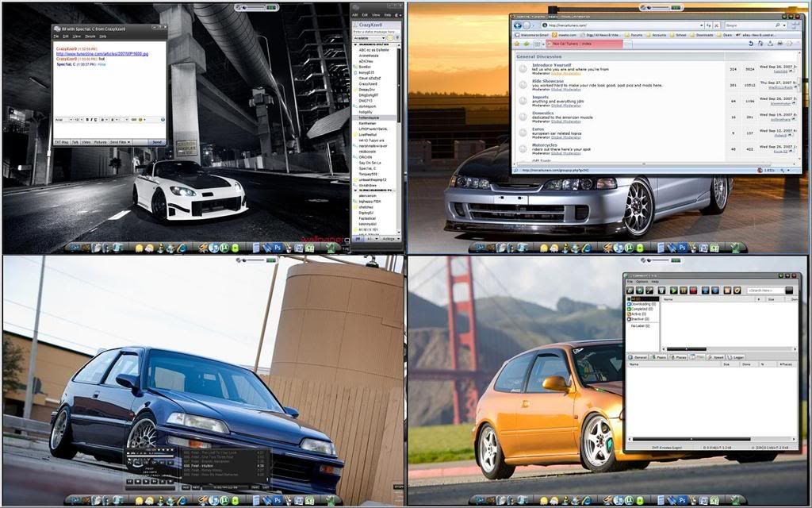Move torrent down the uTorrent queue
Screen dimensions: 812x508
pos(715,291)
